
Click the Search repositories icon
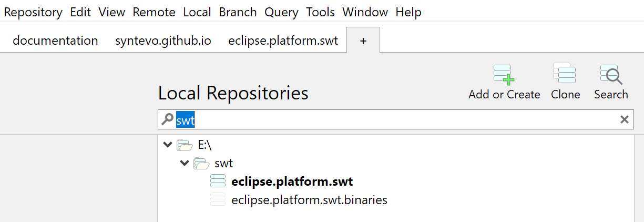click(x=611, y=74)
